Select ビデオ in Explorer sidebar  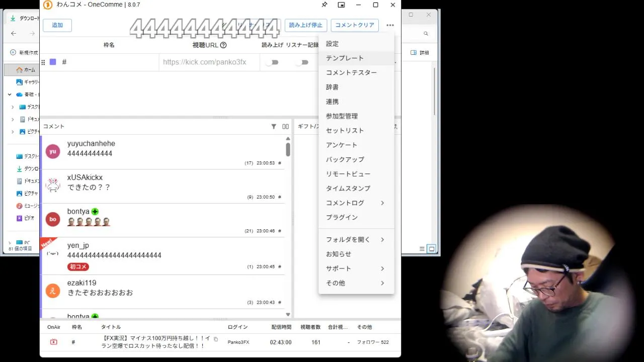pyautogui.click(x=25, y=218)
